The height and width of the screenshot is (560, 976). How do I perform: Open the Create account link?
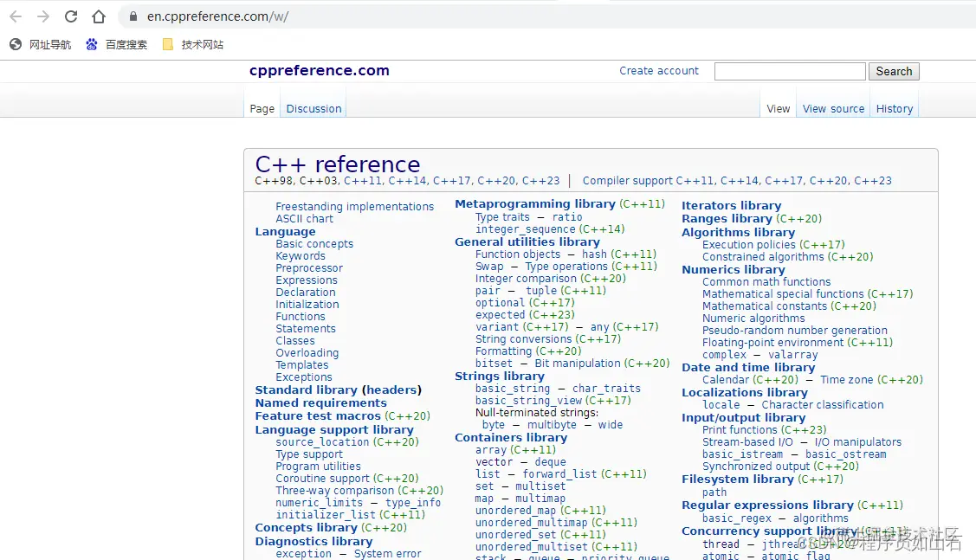[658, 71]
